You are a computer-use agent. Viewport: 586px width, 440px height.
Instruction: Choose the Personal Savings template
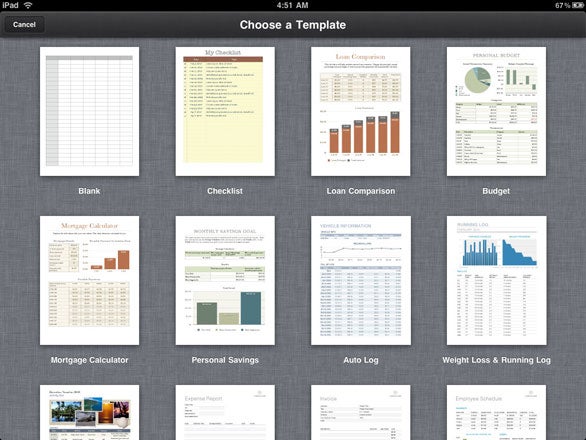(x=225, y=280)
